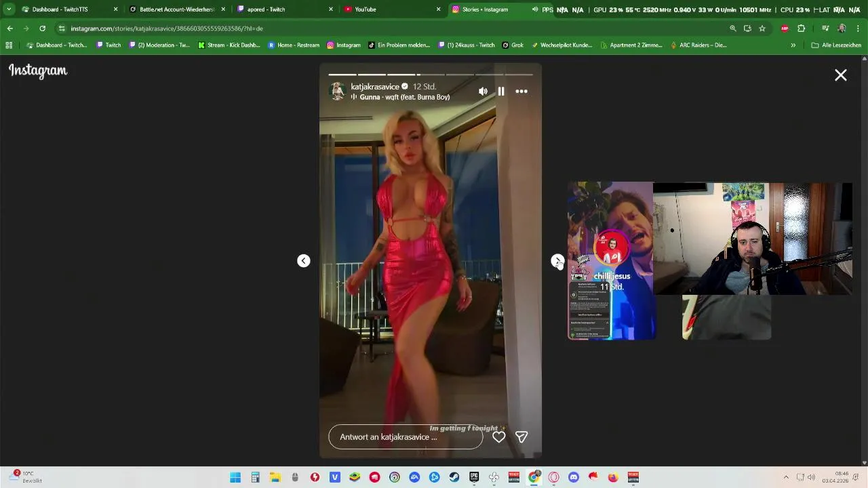Close the Instagram story viewer
The height and width of the screenshot is (488, 868).
coord(841,75)
